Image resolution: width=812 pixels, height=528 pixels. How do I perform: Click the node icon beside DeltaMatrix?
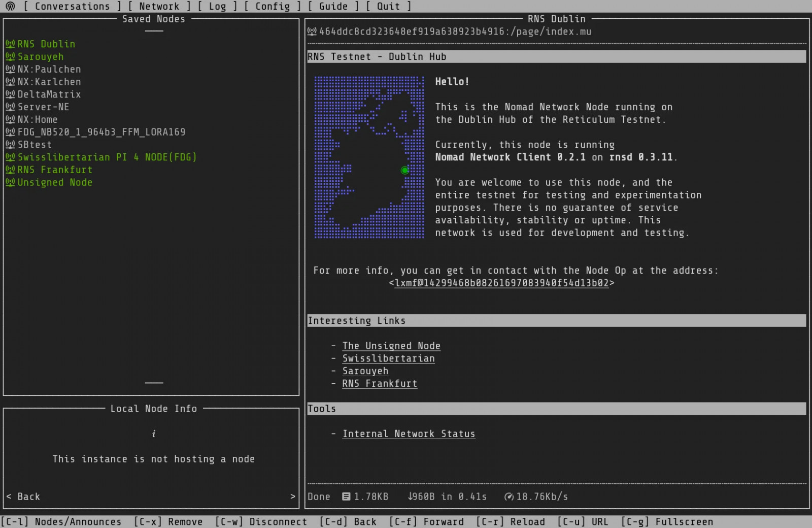click(x=10, y=94)
